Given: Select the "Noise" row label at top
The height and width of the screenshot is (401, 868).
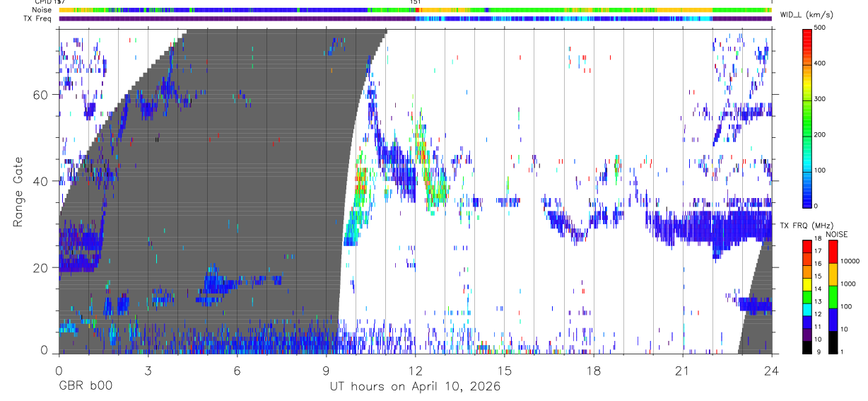Looking at the screenshot, I should tap(42, 10).
